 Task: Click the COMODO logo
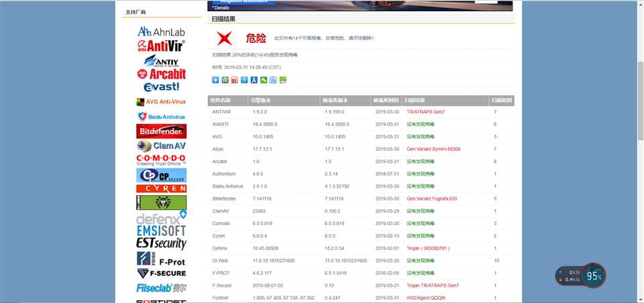161,160
